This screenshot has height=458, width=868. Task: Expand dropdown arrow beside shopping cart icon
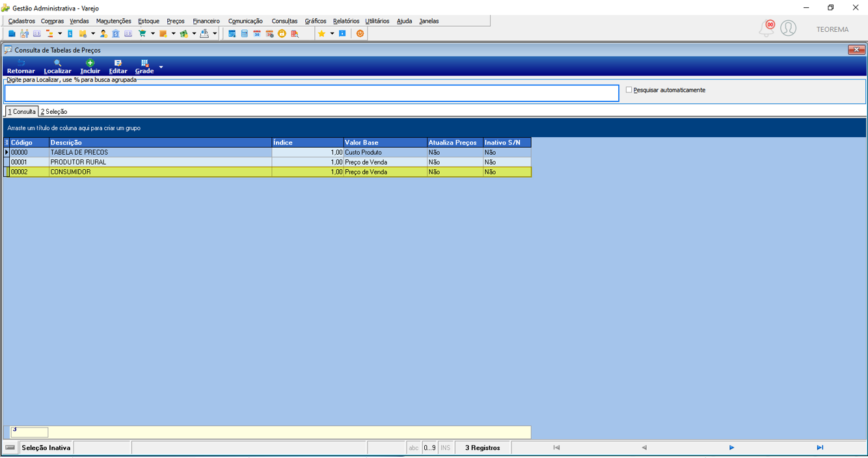click(153, 33)
